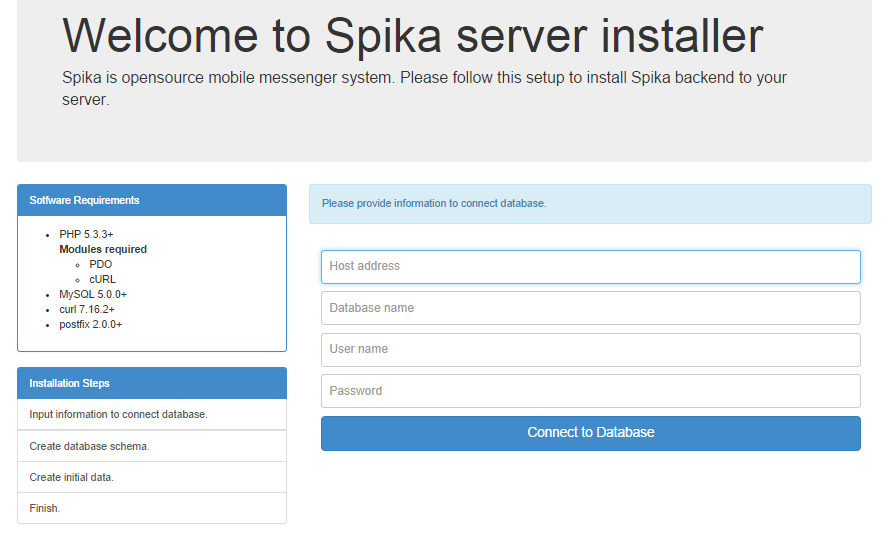Click the 'MySQL 5.0.0+' requirement
This screenshot has width=889, height=542.
pos(93,294)
